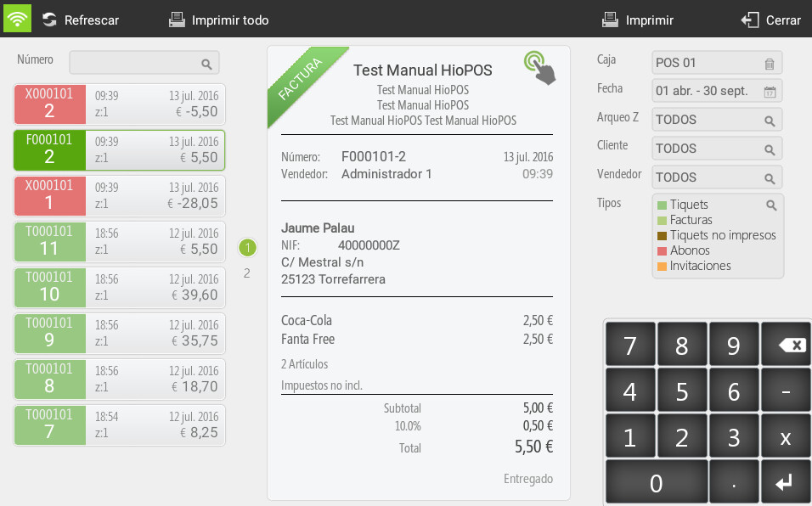Viewport: 812px width, 506px height.
Task: Click the red Abonos color swatch
Action: (663, 251)
